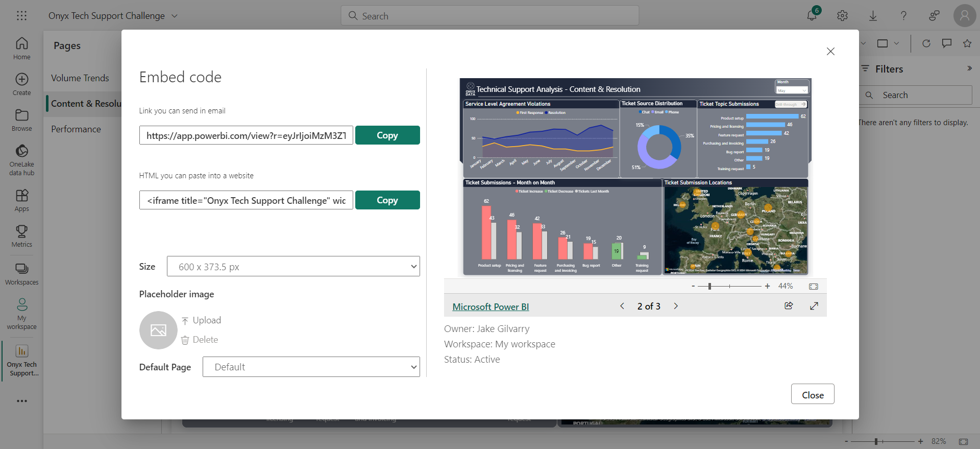Select the Performance page
980x449 pixels.
[76, 129]
